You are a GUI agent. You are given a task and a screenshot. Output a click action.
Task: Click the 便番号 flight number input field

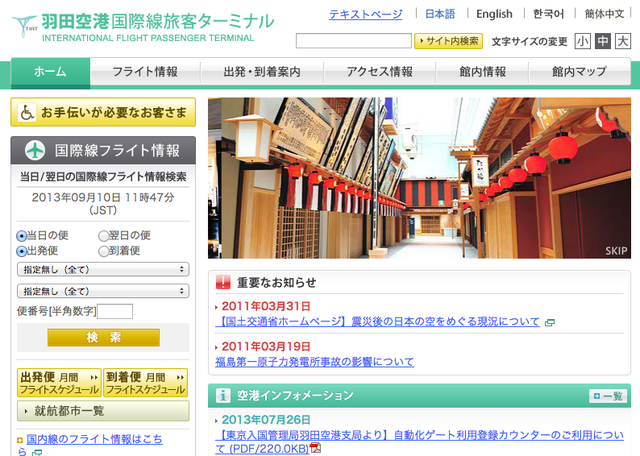115,311
